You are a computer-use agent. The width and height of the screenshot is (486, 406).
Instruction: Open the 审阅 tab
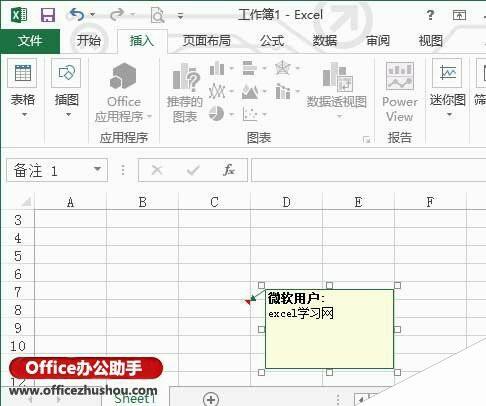(378, 41)
